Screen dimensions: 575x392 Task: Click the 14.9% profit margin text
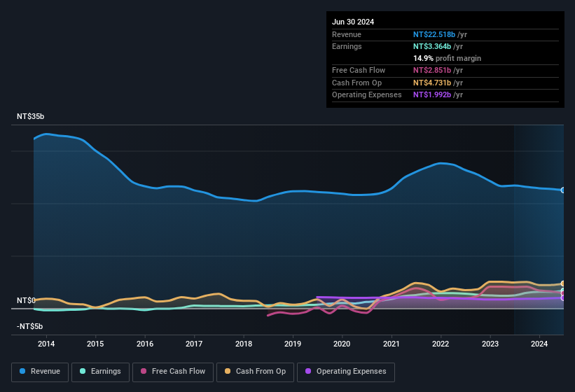pos(447,58)
